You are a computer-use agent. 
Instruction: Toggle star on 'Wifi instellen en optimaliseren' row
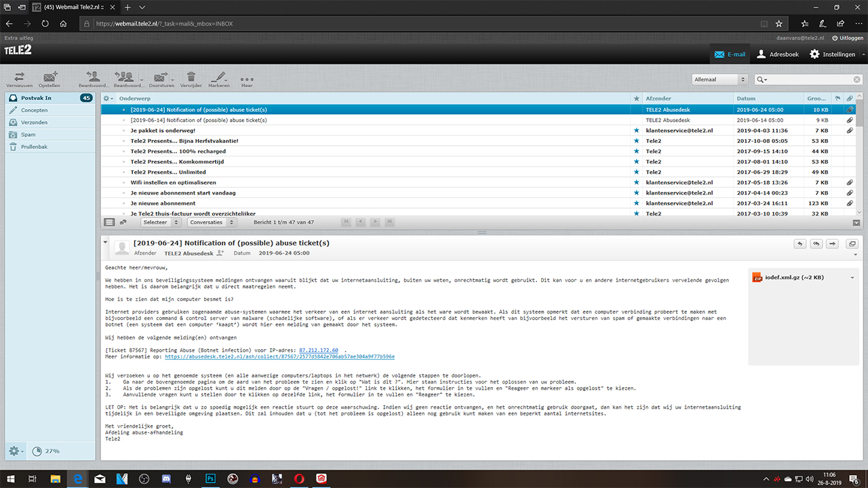[x=636, y=182]
